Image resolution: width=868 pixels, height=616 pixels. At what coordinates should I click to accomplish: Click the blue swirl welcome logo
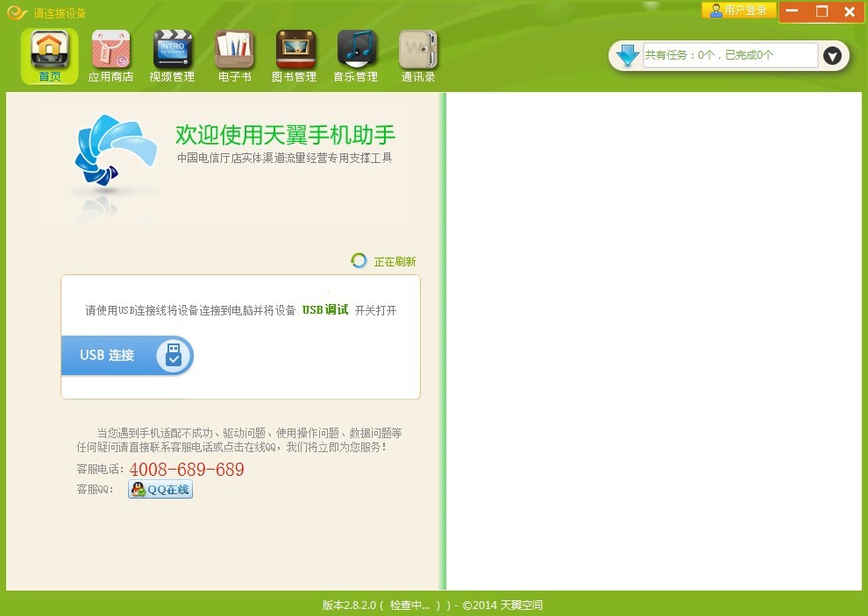pos(115,151)
